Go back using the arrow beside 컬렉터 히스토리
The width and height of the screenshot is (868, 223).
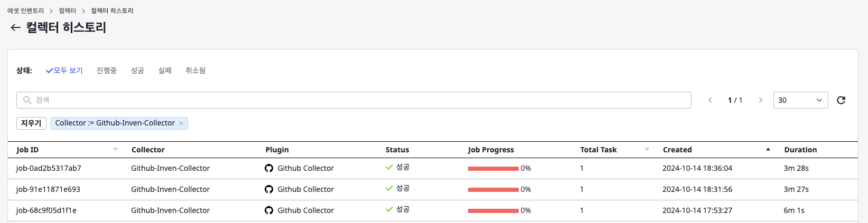pyautogui.click(x=15, y=28)
